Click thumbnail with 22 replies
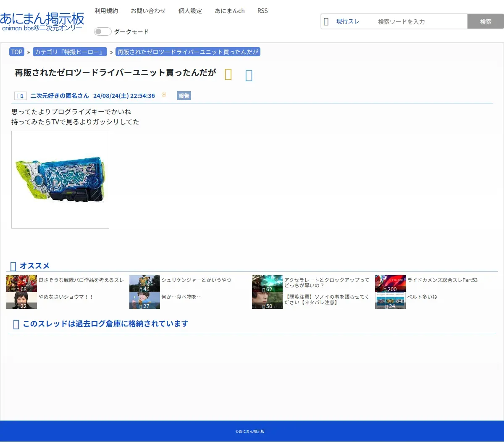 (21, 300)
